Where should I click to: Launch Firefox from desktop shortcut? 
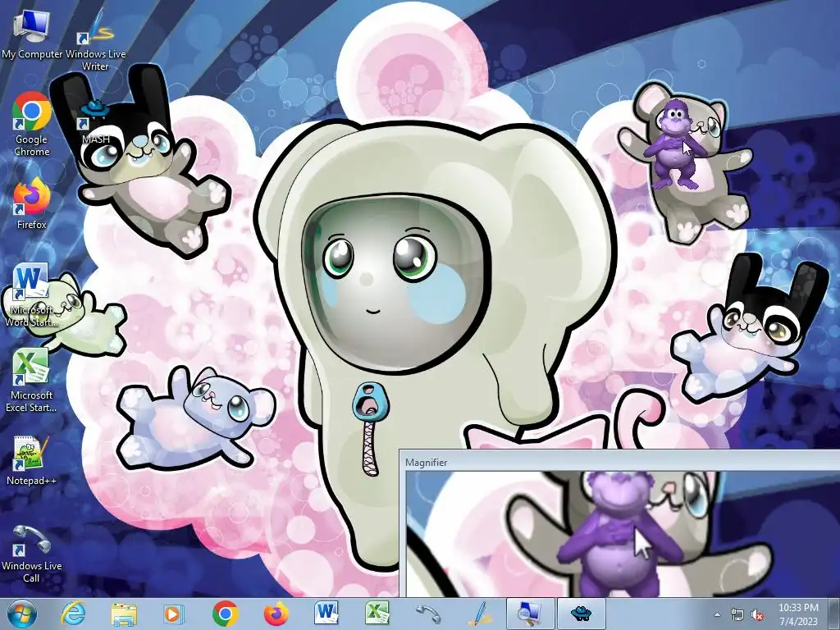(x=32, y=204)
